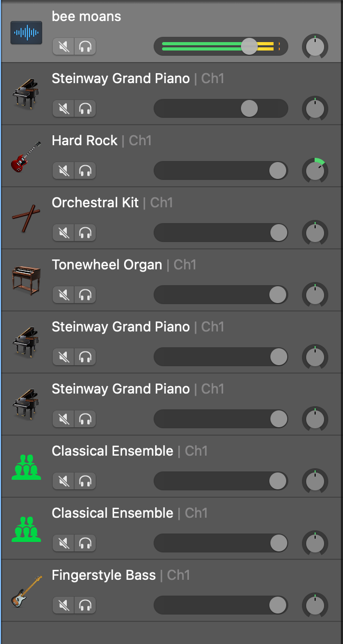Select the Hard Rock electric guitar icon
Viewport: 343px width, 644px height.
click(26, 156)
